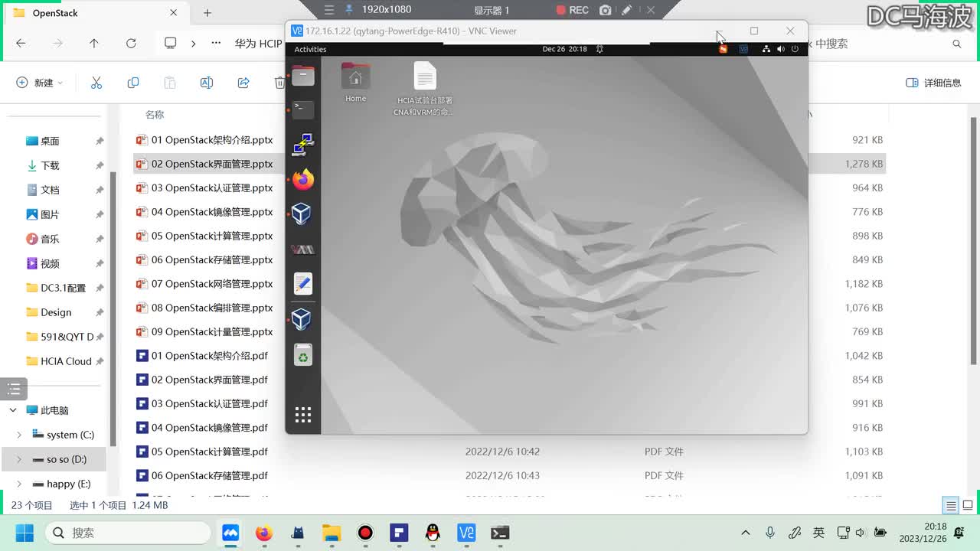
Task: Open 音乐 in the navigation pane
Action: coord(50,239)
